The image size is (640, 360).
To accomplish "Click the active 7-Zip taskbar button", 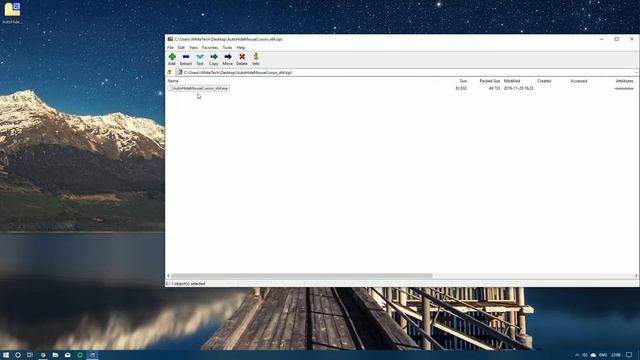I will coord(93,355).
